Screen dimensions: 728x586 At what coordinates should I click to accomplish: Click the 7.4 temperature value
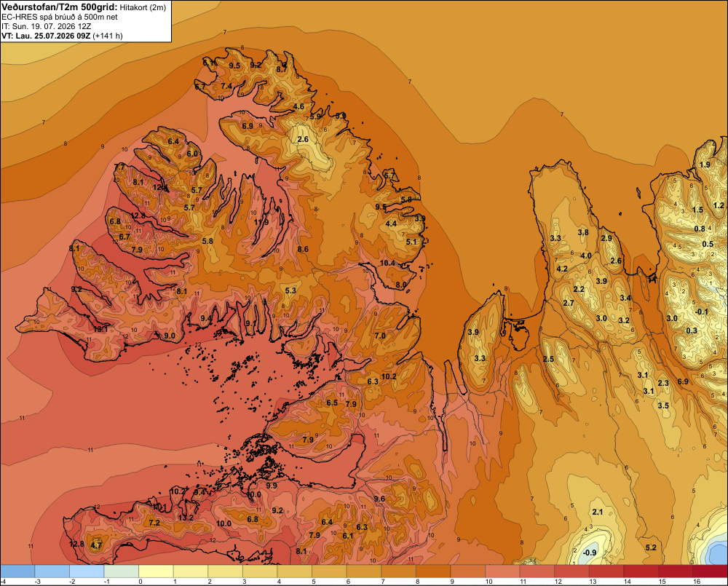pyautogui.click(x=226, y=86)
